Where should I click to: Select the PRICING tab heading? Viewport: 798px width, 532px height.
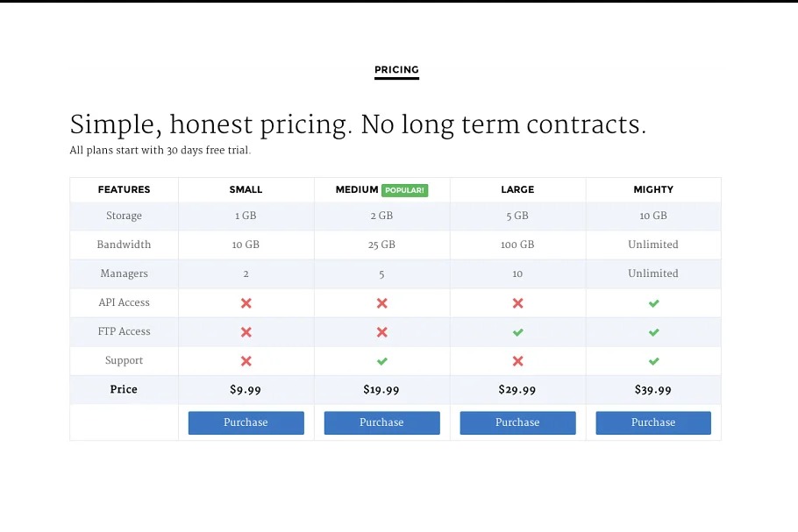pyautogui.click(x=396, y=70)
